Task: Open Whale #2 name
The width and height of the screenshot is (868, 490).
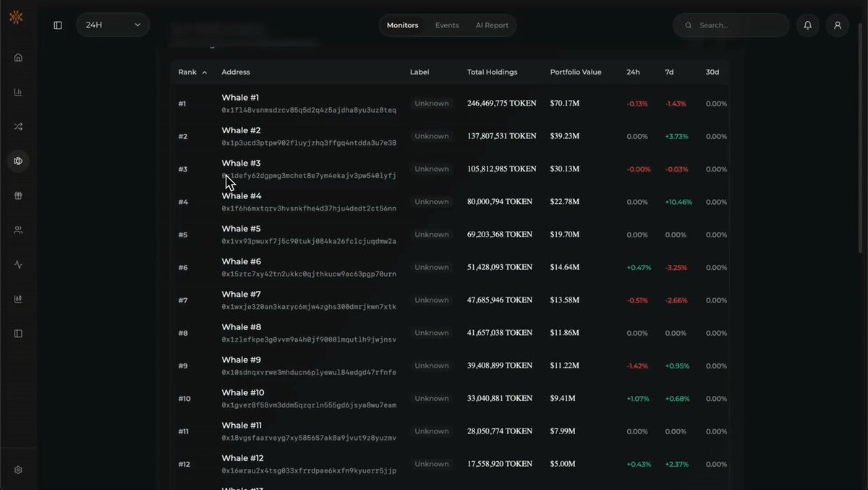Action: [241, 130]
